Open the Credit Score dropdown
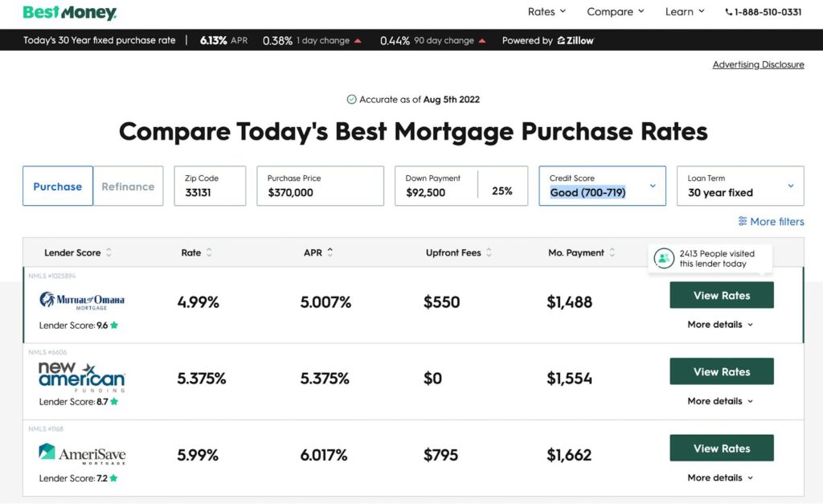Screen dimensions: 823x504 point(602,186)
